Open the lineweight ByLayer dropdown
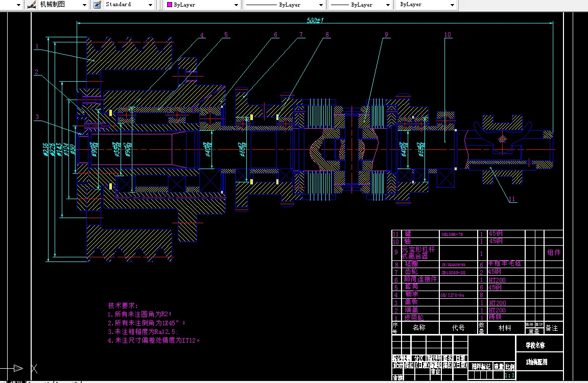Screen dimensions: 588x383 388,5
